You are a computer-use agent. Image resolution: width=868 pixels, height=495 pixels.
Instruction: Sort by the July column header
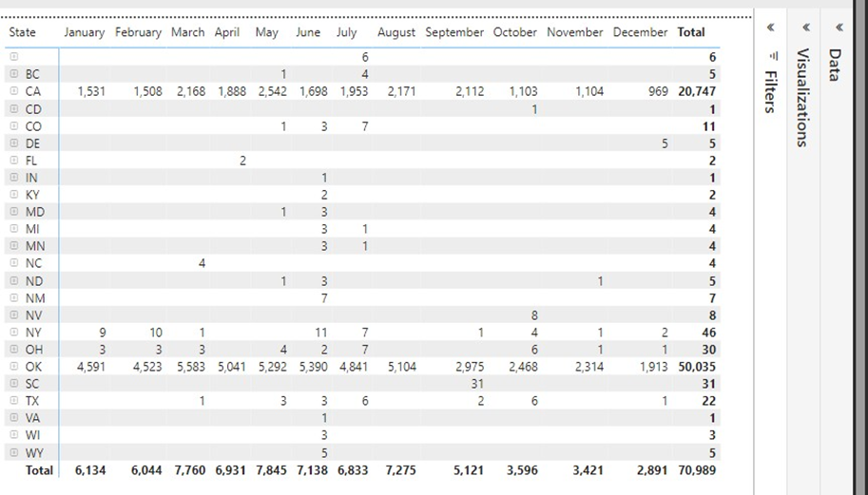(347, 32)
